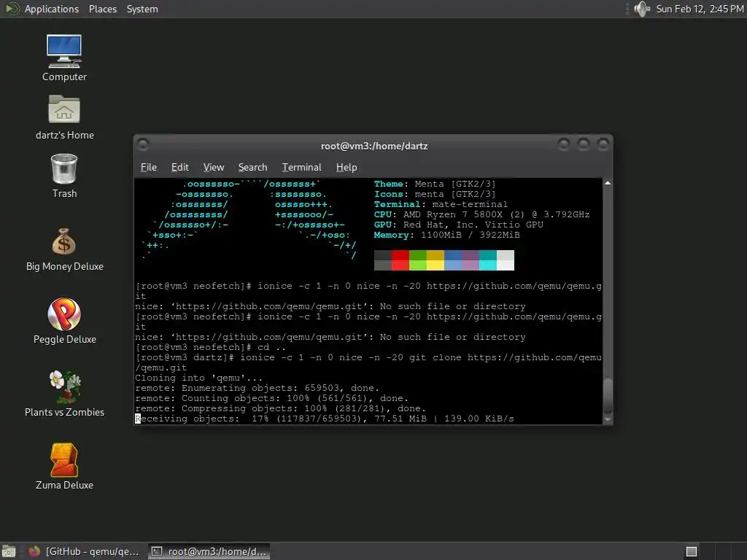
Task: Open terminal File menu
Action: click(x=149, y=167)
